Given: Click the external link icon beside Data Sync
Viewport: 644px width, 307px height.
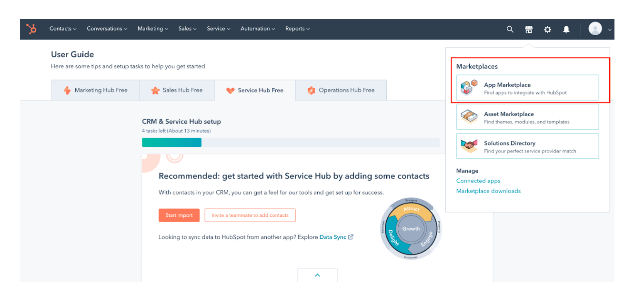Looking at the screenshot, I should pos(351,237).
